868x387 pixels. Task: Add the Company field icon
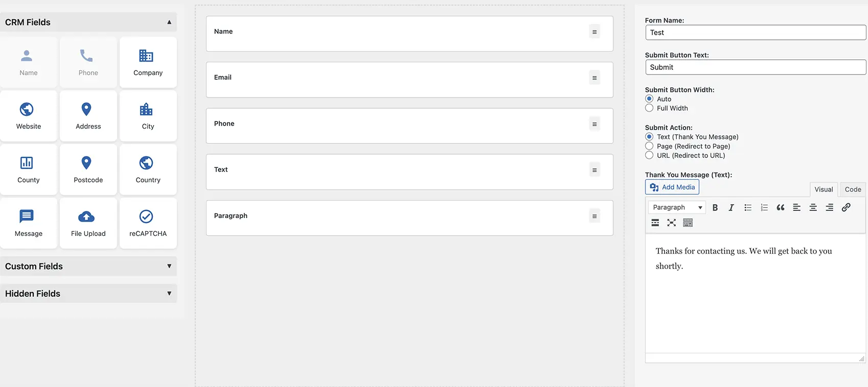(146, 56)
